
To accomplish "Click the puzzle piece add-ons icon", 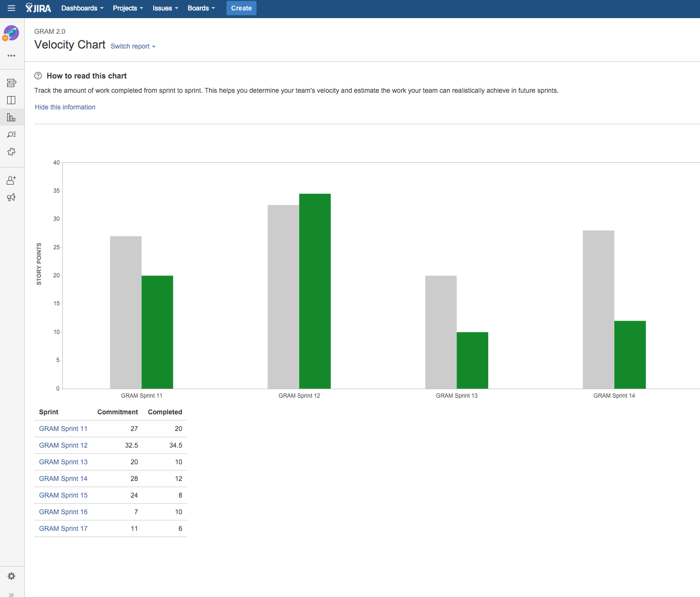I will (x=11, y=152).
